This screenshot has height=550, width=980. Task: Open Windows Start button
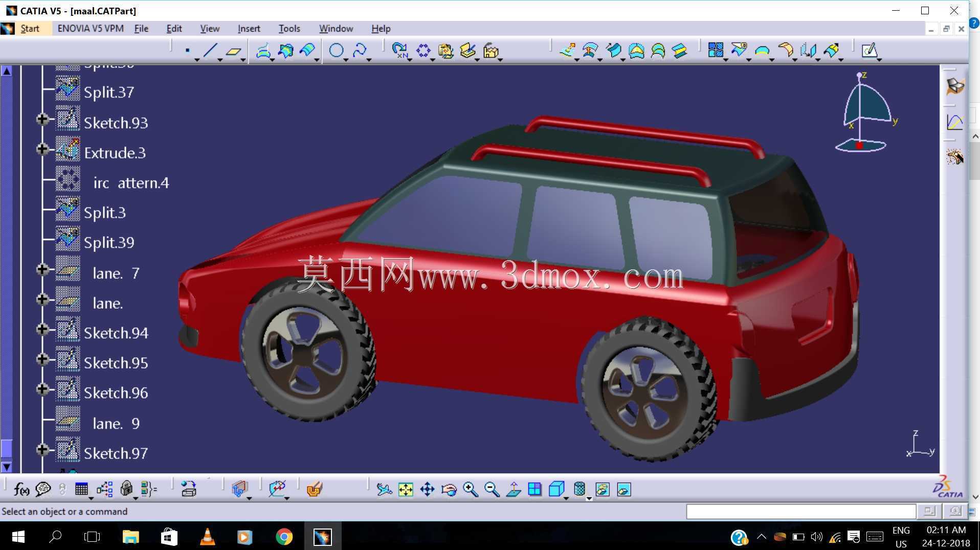point(18,537)
